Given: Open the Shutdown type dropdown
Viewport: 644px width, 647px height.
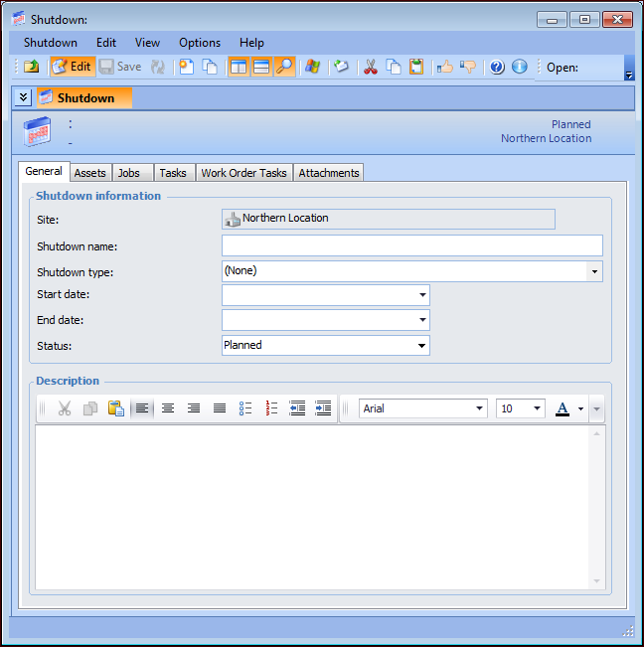Looking at the screenshot, I should click(594, 271).
